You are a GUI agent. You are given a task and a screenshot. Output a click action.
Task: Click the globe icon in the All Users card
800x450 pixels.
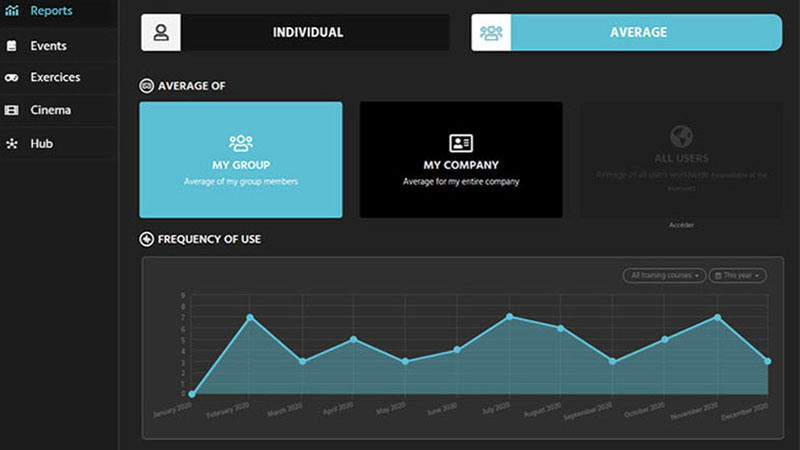(x=681, y=136)
